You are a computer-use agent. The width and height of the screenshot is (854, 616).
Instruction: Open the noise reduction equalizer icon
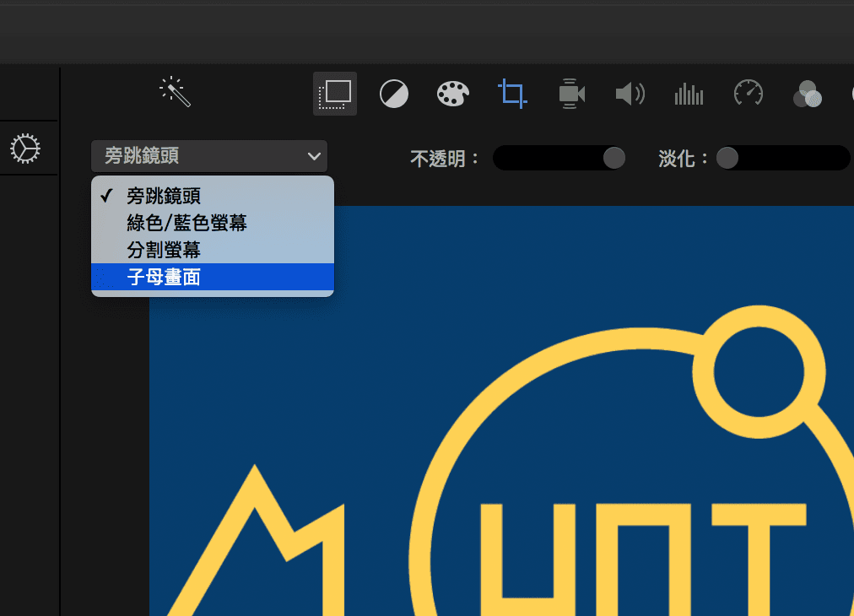pos(689,94)
